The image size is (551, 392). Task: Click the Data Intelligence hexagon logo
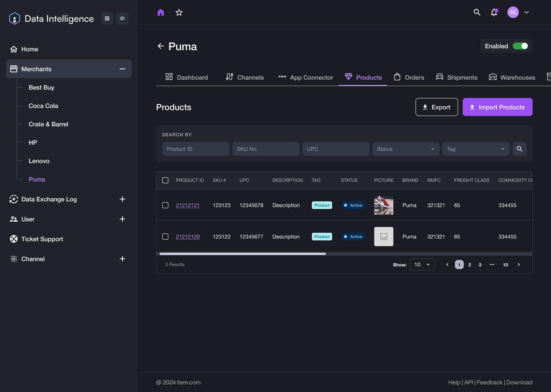click(14, 18)
